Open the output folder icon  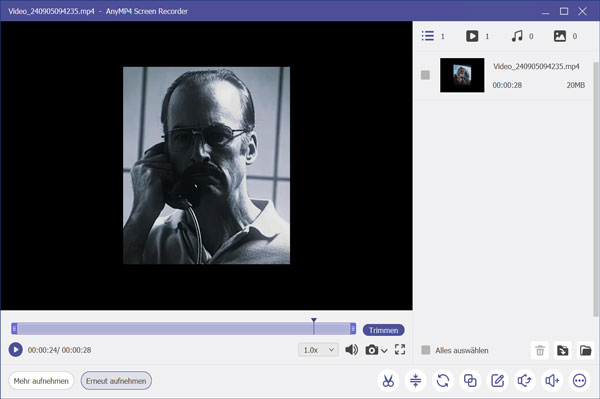[585, 350]
